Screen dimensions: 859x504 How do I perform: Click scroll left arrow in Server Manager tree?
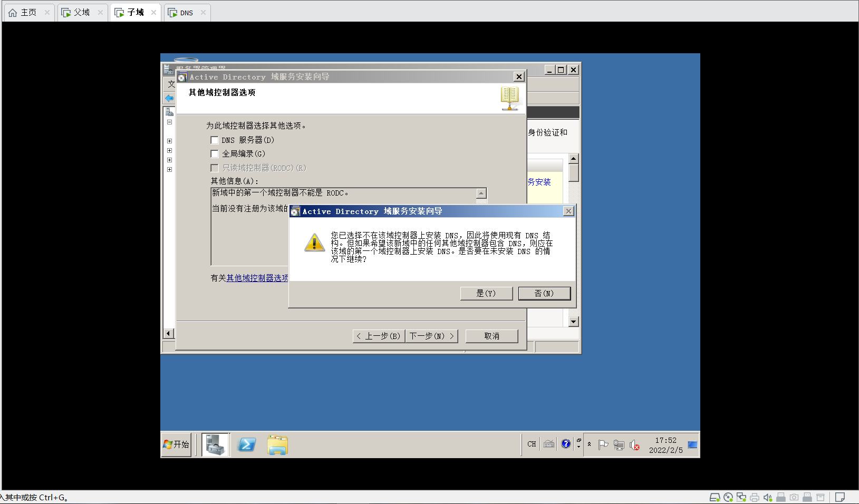[x=169, y=333]
